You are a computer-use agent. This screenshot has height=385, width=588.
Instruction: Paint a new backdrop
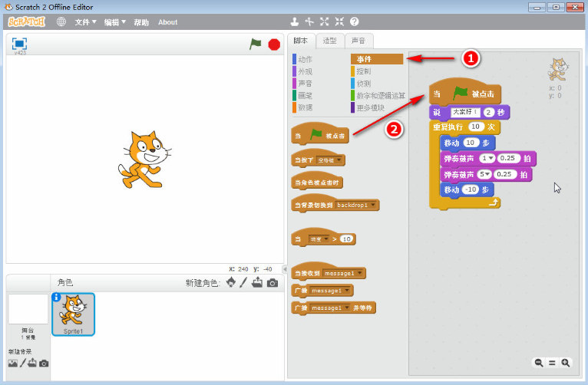click(23, 363)
